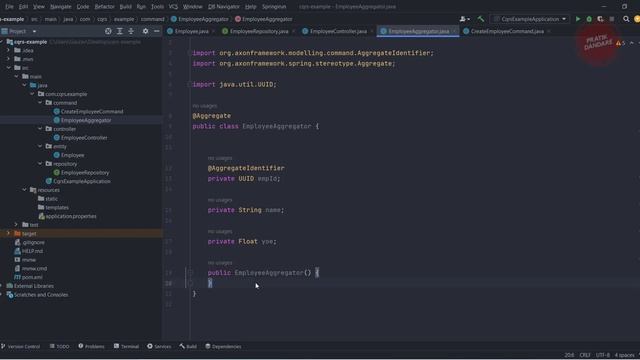Image resolution: width=640 pixels, height=360 pixels.
Task: Expand the .mvn folder
Action: (8, 59)
